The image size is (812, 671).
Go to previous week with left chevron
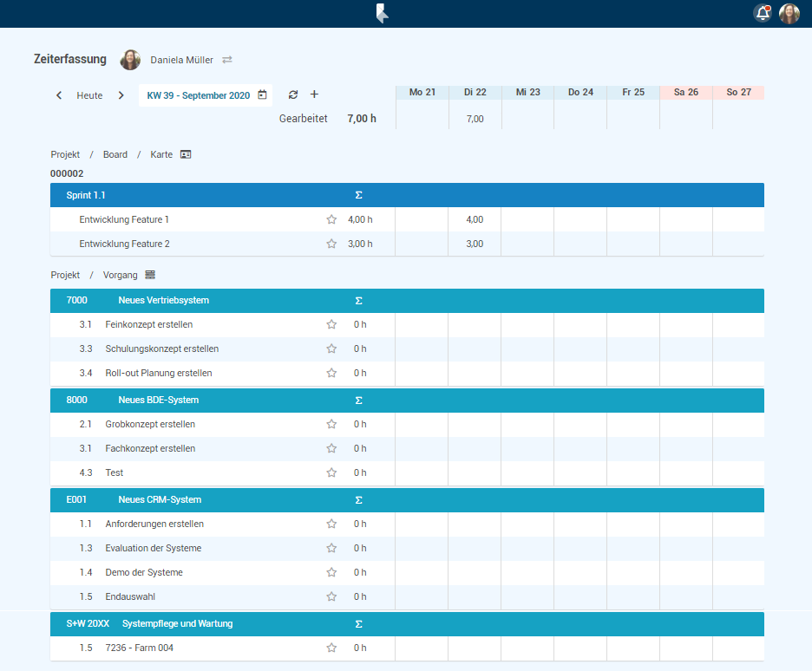[x=59, y=95]
